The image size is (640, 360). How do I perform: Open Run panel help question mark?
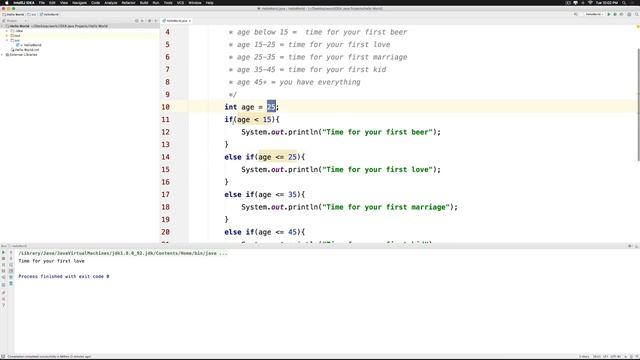3,305
